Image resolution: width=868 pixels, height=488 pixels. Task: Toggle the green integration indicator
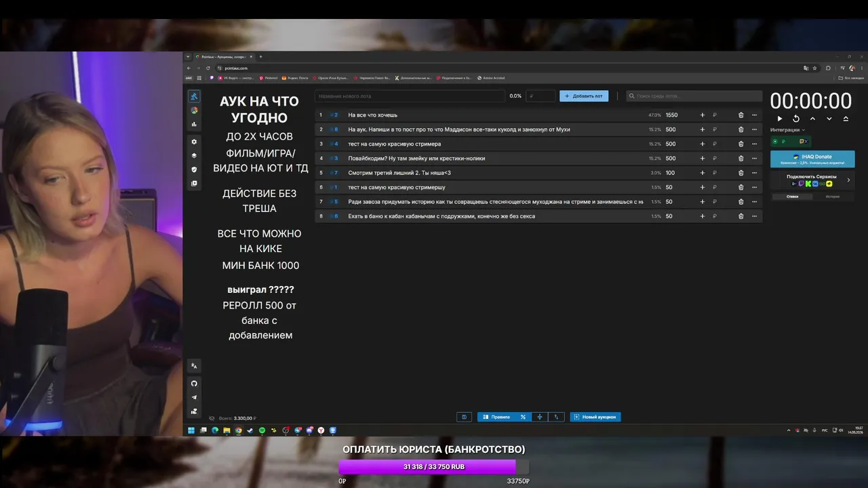(775, 142)
